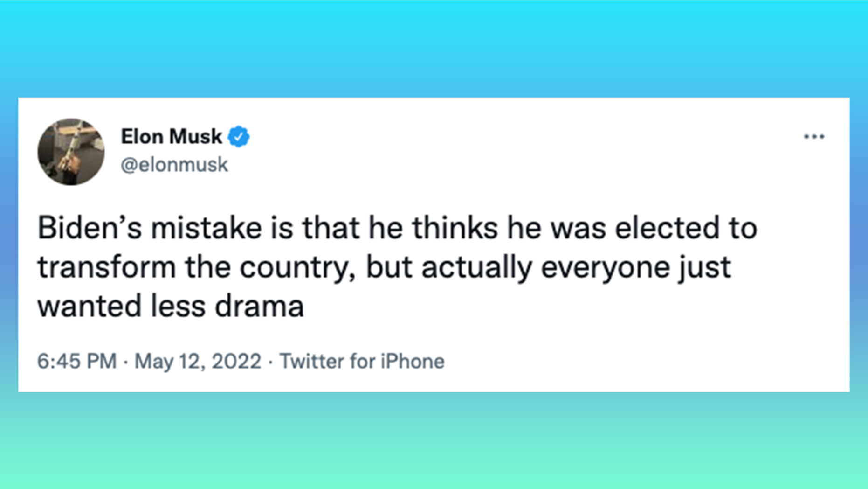
Task: Click the word wanted in the tweet
Action: coord(90,307)
